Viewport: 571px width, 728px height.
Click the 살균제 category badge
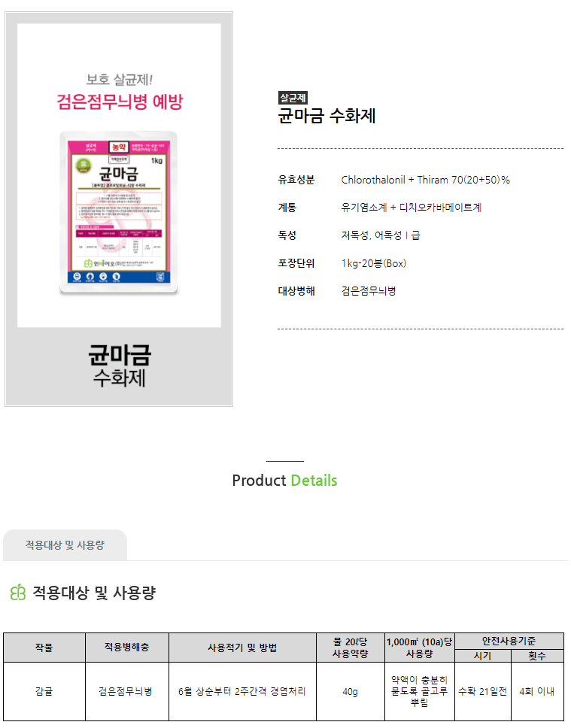pos(293,98)
